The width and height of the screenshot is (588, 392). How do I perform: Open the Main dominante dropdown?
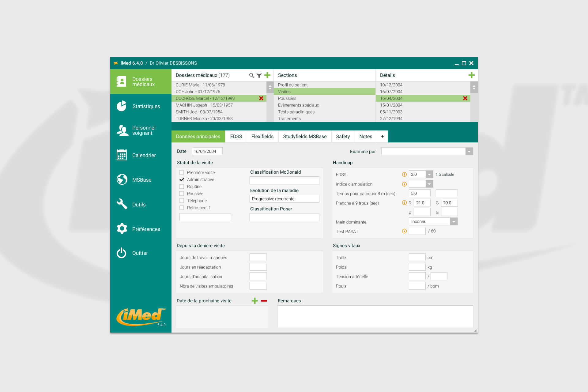click(x=454, y=222)
